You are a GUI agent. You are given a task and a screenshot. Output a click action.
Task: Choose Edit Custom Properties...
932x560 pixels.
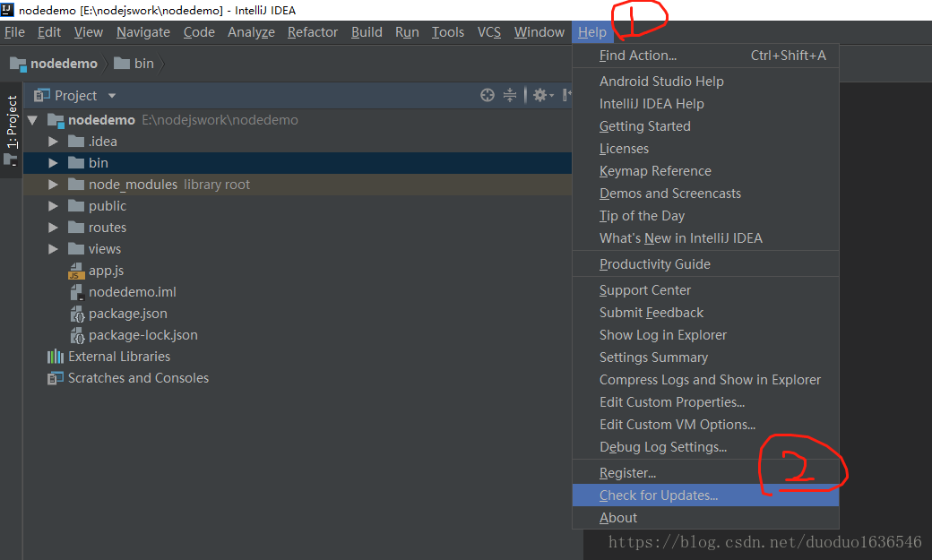pos(705,402)
